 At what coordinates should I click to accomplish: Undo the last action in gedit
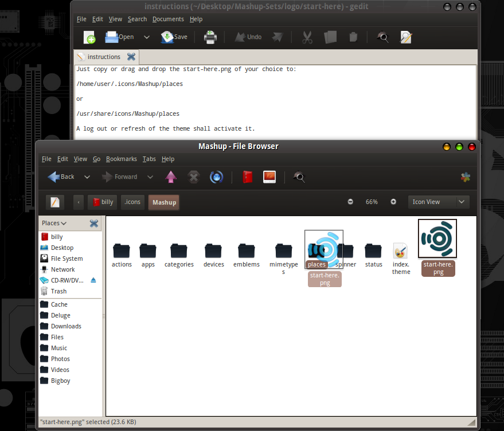tap(248, 37)
